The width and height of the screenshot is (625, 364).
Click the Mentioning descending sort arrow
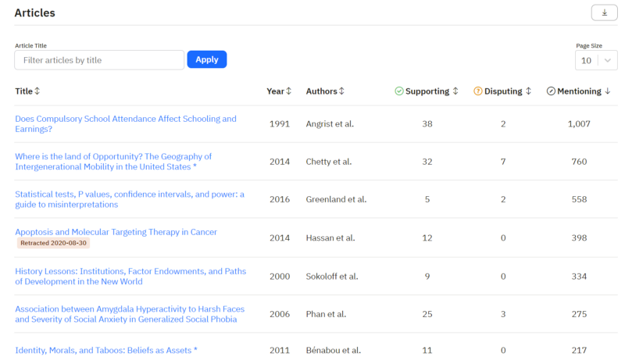point(608,91)
